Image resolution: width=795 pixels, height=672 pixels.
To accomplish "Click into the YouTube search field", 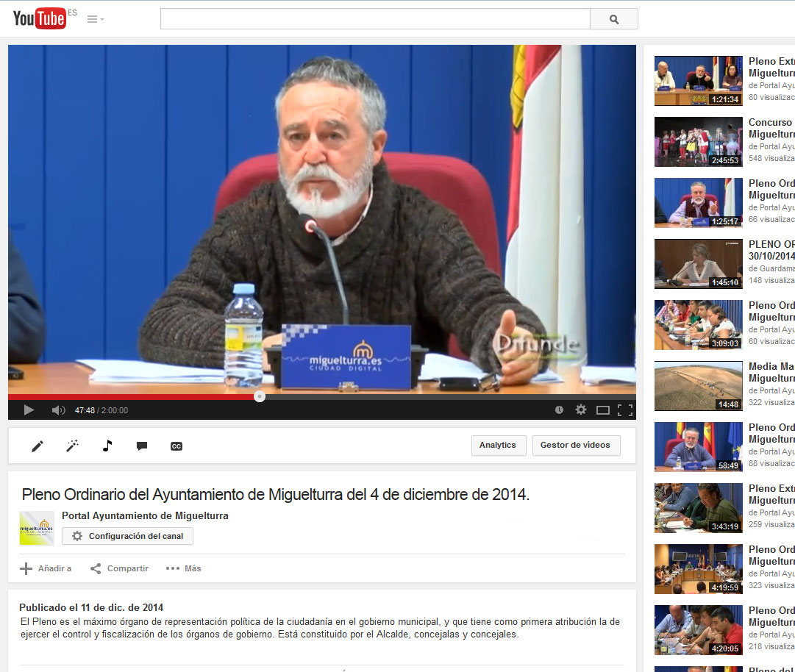I will [375, 19].
